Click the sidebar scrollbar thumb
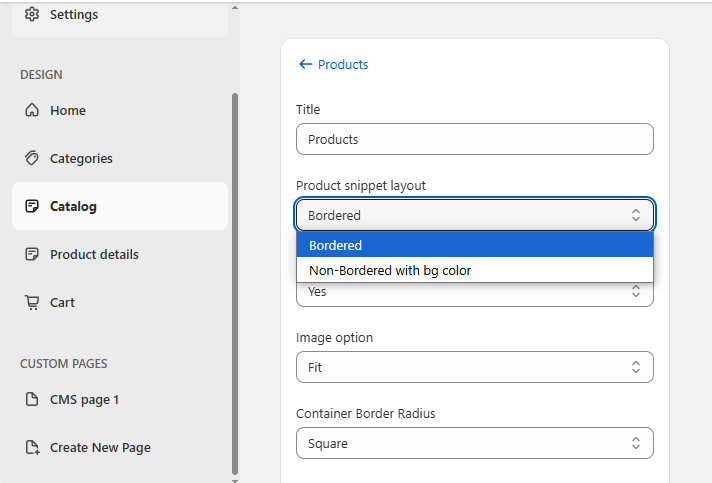The width and height of the screenshot is (712, 483). click(235, 284)
